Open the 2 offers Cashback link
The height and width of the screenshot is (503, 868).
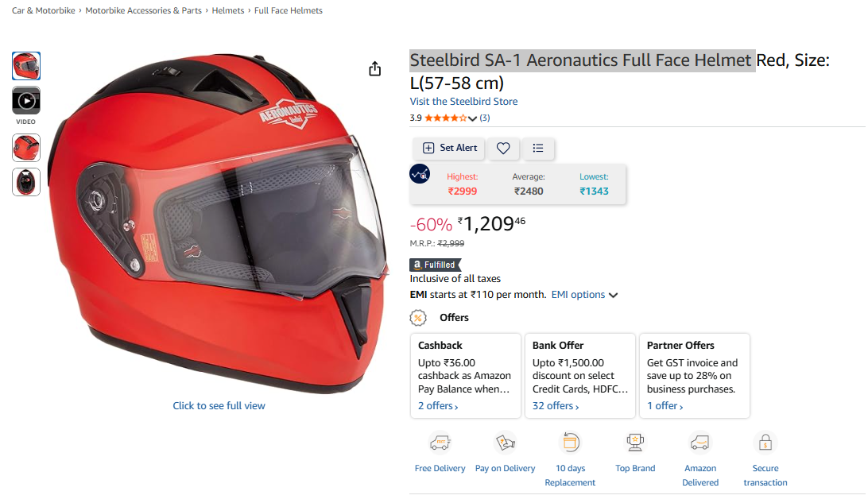pyautogui.click(x=438, y=406)
